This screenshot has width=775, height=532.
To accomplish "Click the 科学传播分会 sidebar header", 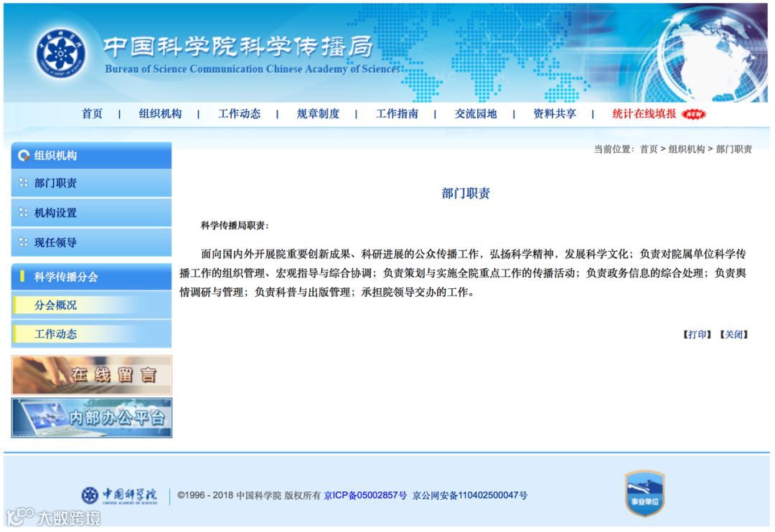I will pyautogui.click(x=91, y=277).
